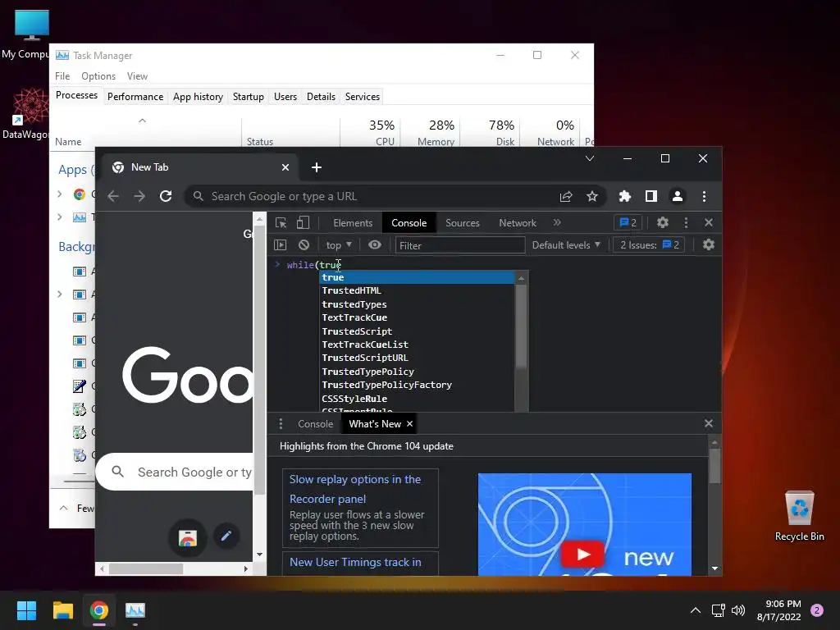The width and height of the screenshot is (840, 630).
Task: Play the Chrome 104 video thumbnail
Action: [x=583, y=554]
